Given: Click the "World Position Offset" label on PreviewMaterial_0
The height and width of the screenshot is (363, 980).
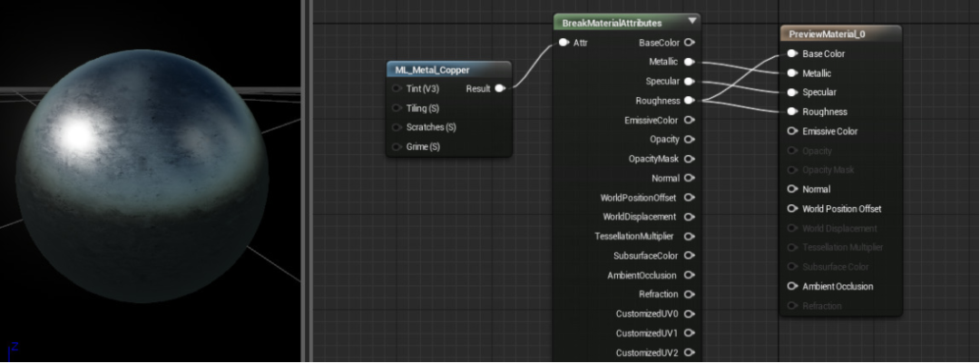Looking at the screenshot, I should (x=842, y=209).
